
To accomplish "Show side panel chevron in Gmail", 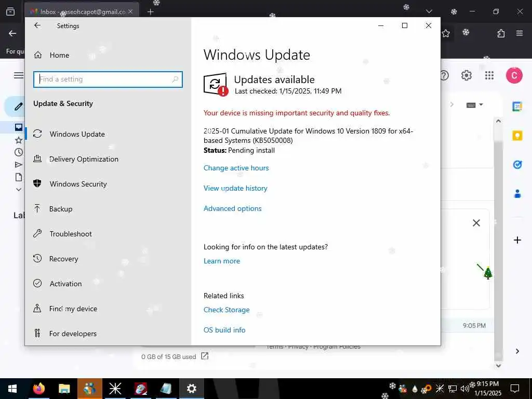I will tap(517, 351).
